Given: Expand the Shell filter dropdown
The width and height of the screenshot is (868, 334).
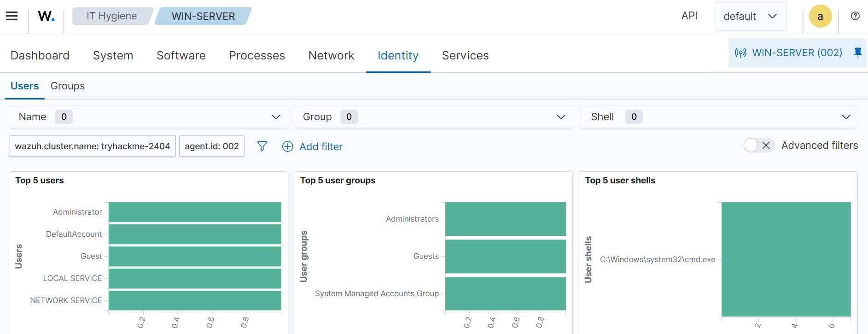Looking at the screenshot, I should click(x=718, y=117).
